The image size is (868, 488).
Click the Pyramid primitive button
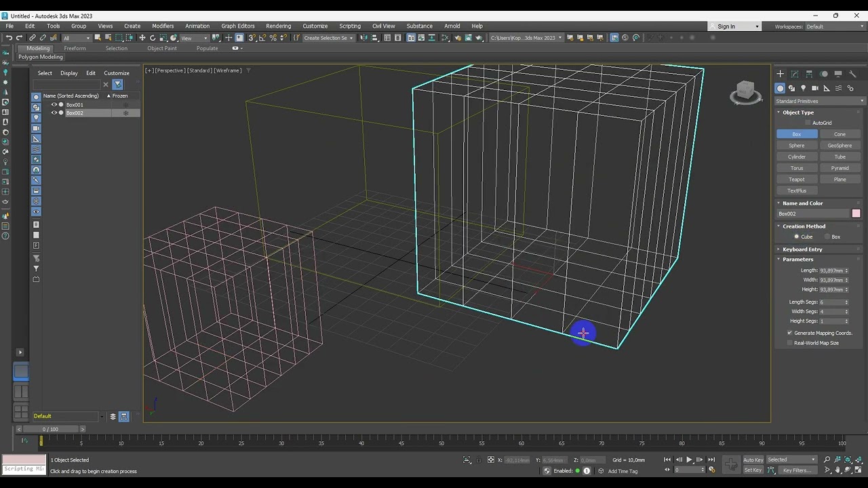point(840,168)
